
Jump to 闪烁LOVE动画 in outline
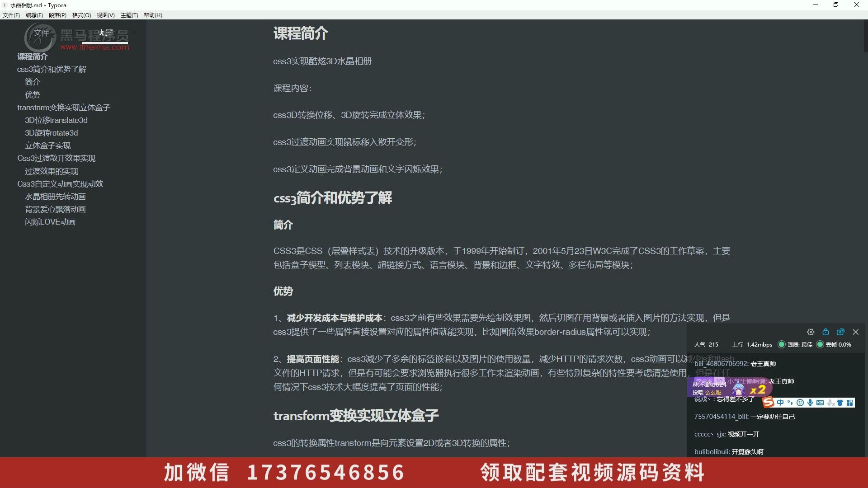[x=50, y=222]
